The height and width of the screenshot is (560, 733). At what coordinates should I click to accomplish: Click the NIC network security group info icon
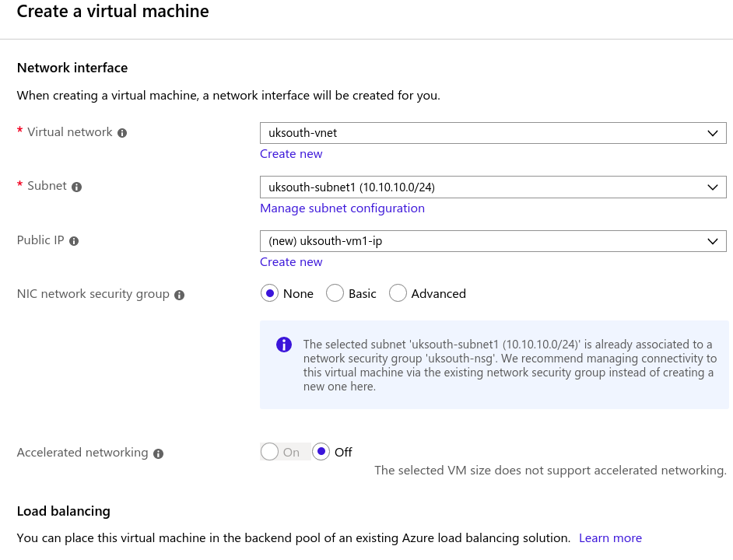(180, 295)
